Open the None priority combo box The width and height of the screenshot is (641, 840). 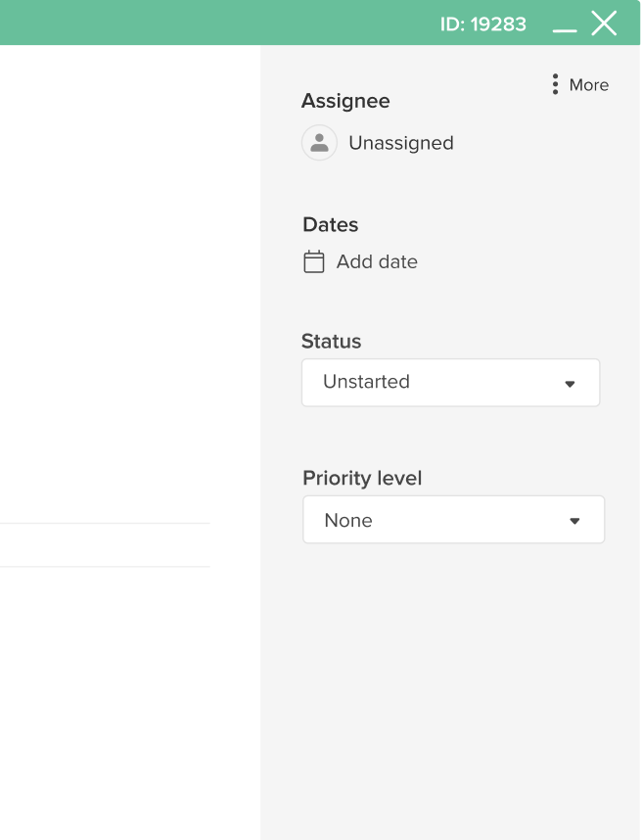point(453,520)
